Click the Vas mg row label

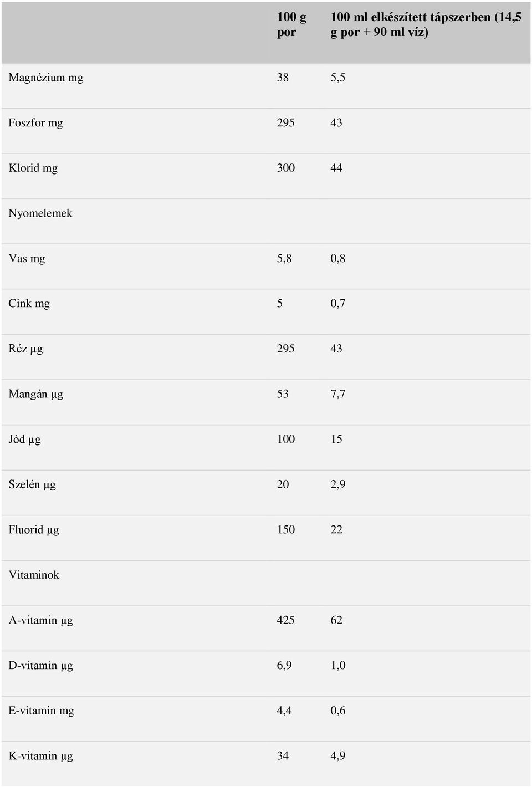click(x=27, y=258)
